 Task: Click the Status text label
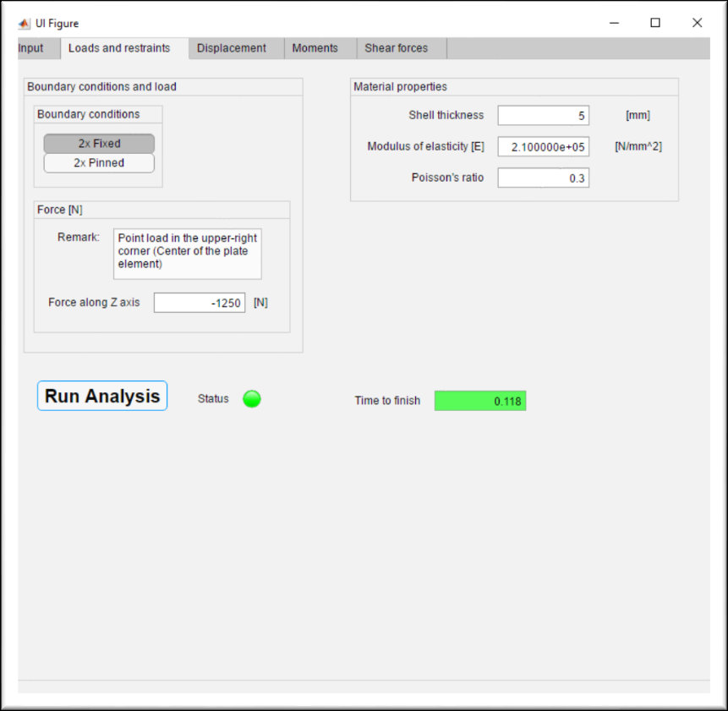[x=213, y=398]
